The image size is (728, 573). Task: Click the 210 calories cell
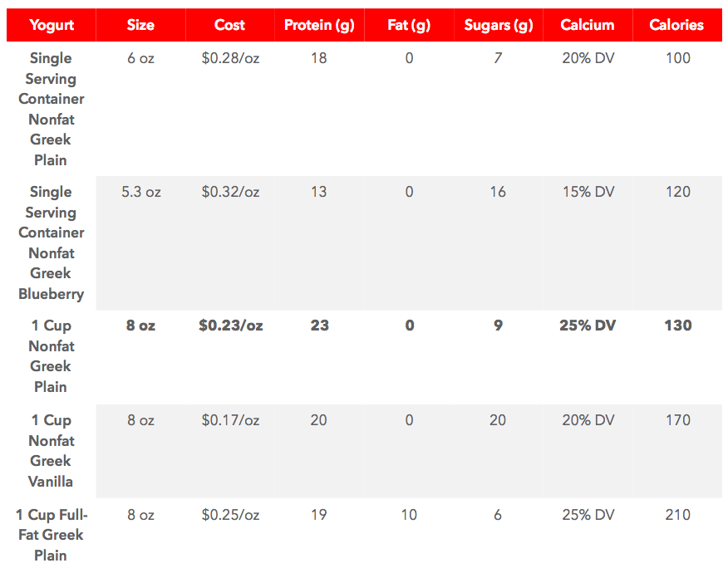(x=678, y=515)
